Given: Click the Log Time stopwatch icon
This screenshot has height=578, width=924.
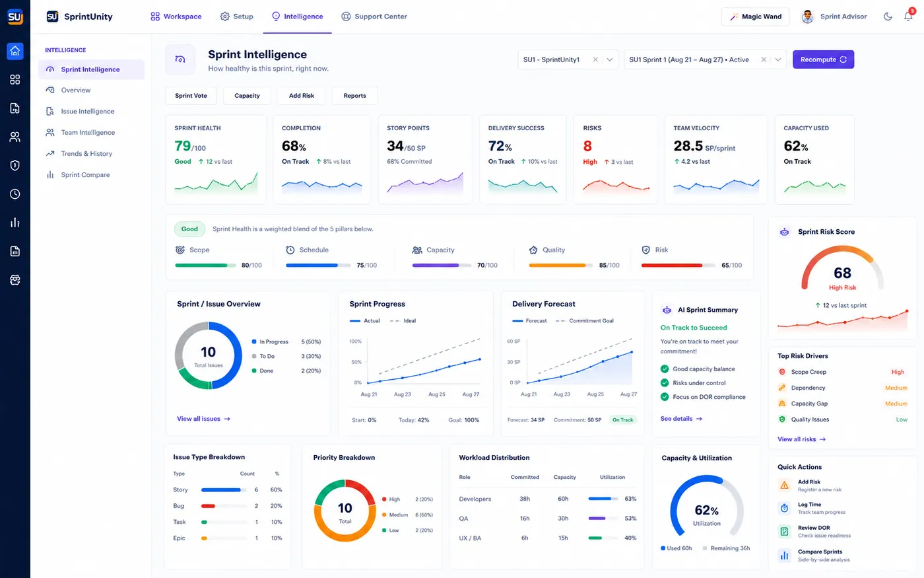Looking at the screenshot, I should tap(785, 508).
